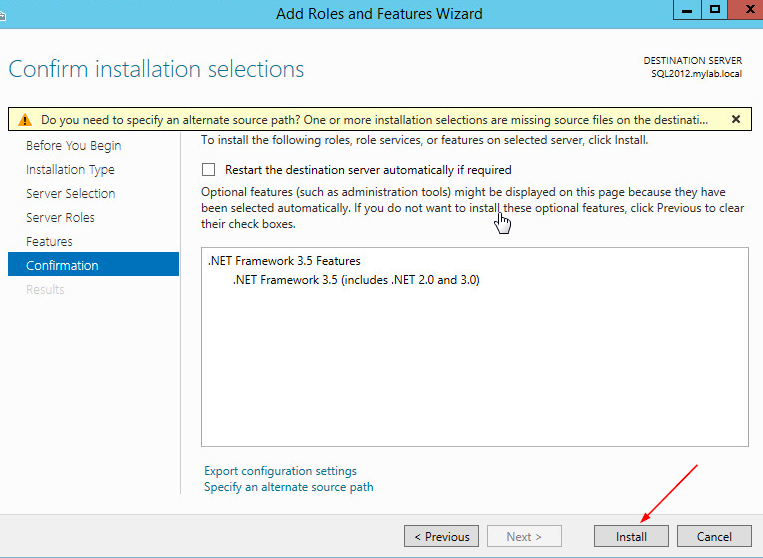The width and height of the screenshot is (763, 558).
Task: Go back with the Previous button
Action: click(441, 536)
